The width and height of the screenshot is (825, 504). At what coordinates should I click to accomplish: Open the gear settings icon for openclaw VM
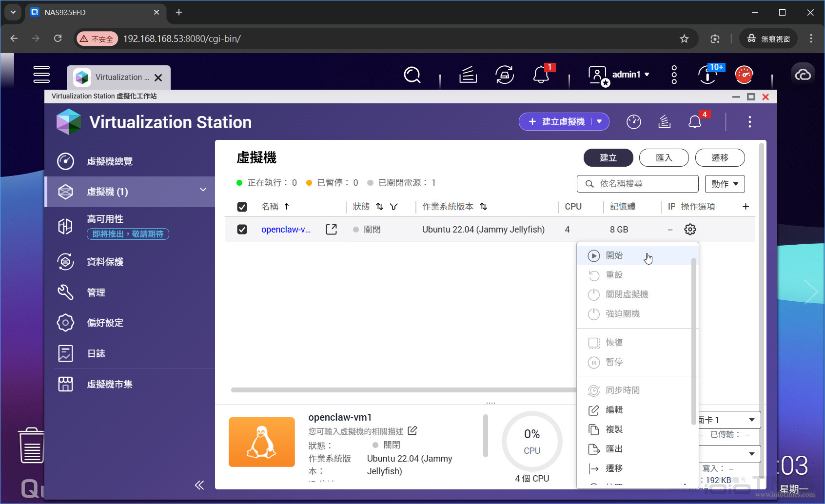[x=690, y=229]
